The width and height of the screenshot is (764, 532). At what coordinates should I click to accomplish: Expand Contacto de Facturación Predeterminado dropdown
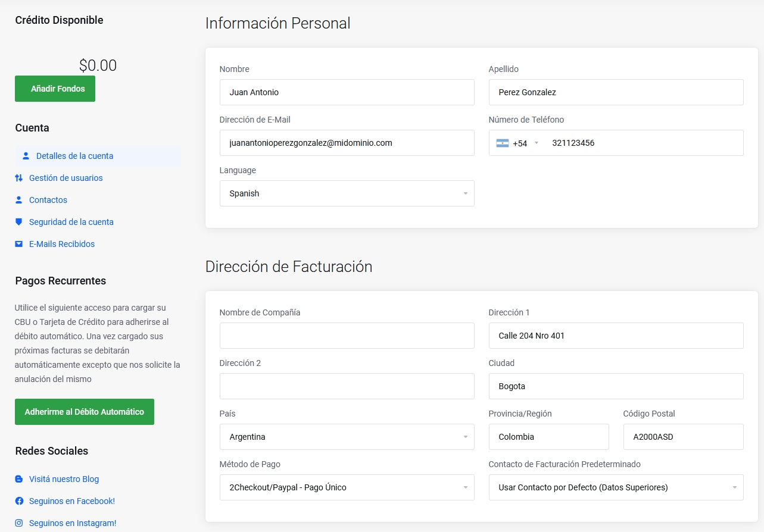coord(616,487)
